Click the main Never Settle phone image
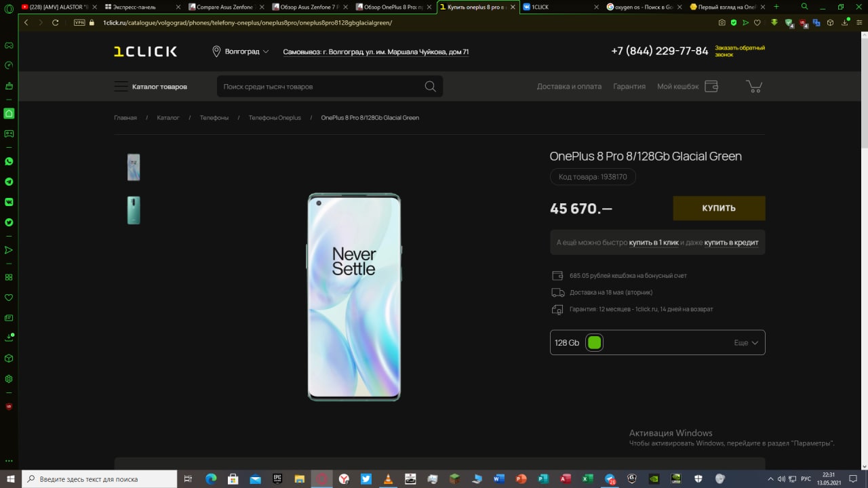This screenshot has height=488, width=868. pyautogui.click(x=354, y=297)
